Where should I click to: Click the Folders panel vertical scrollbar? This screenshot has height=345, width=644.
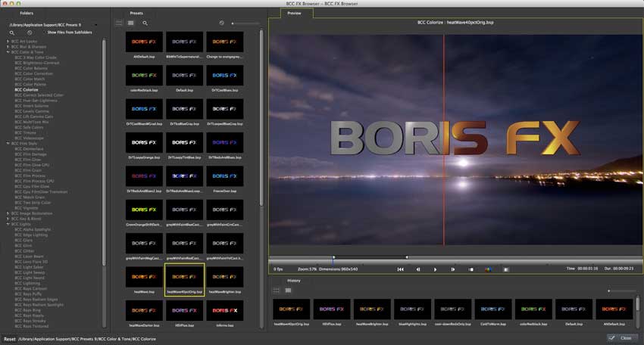[x=104, y=152]
